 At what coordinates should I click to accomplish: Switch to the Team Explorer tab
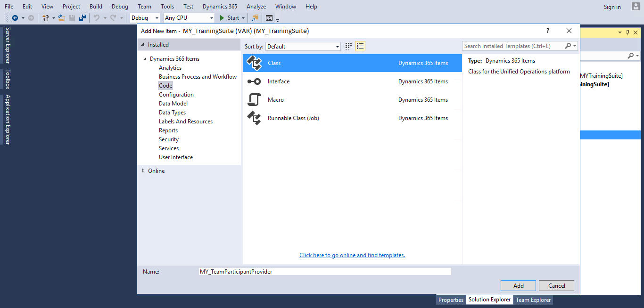click(533, 300)
